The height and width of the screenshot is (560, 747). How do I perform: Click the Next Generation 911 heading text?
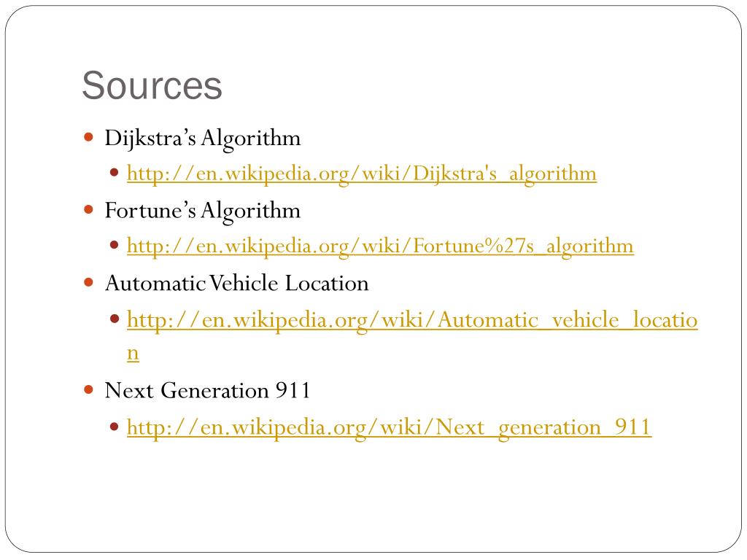(x=207, y=391)
